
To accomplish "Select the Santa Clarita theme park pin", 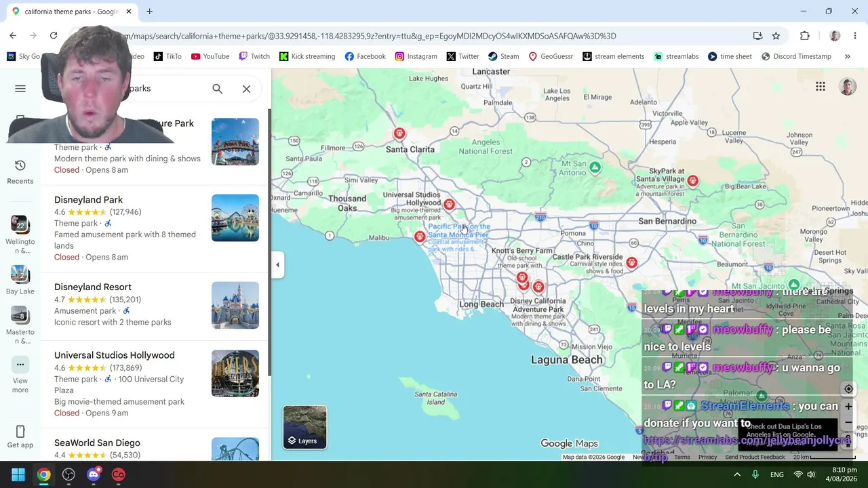I will [399, 134].
